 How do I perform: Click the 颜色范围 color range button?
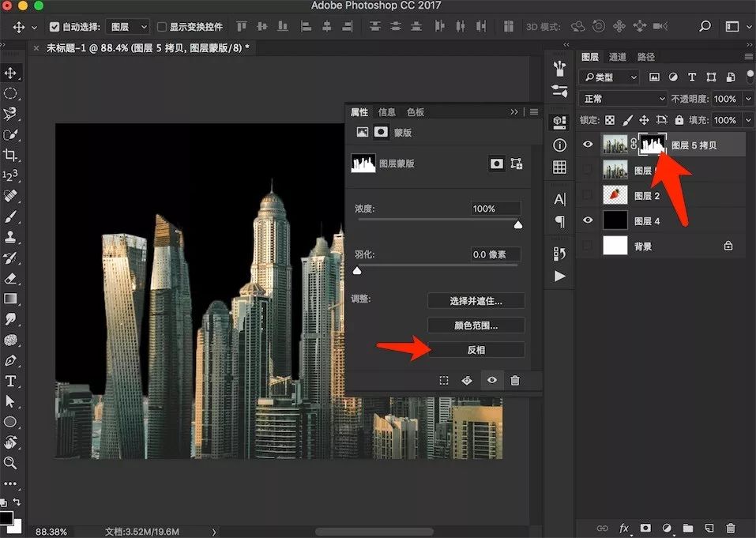pos(476,325)
